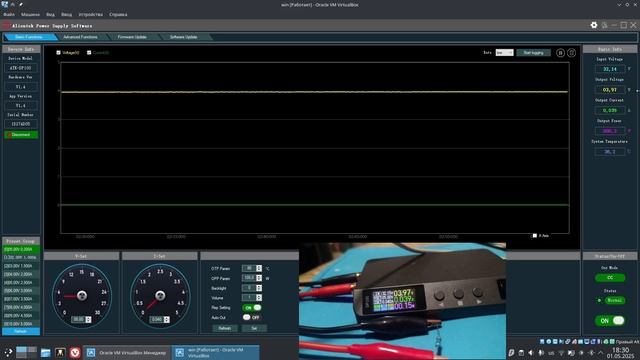640x360 pixels.
Task: Adjust the OTP Param spinner arrows
Action: point(259,268)
